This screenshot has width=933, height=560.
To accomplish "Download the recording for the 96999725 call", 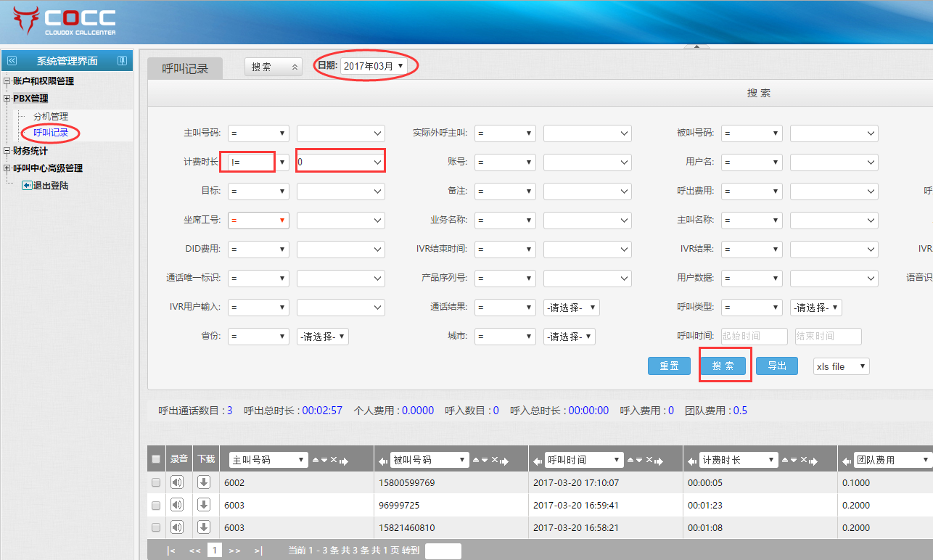I will point(204,505).
